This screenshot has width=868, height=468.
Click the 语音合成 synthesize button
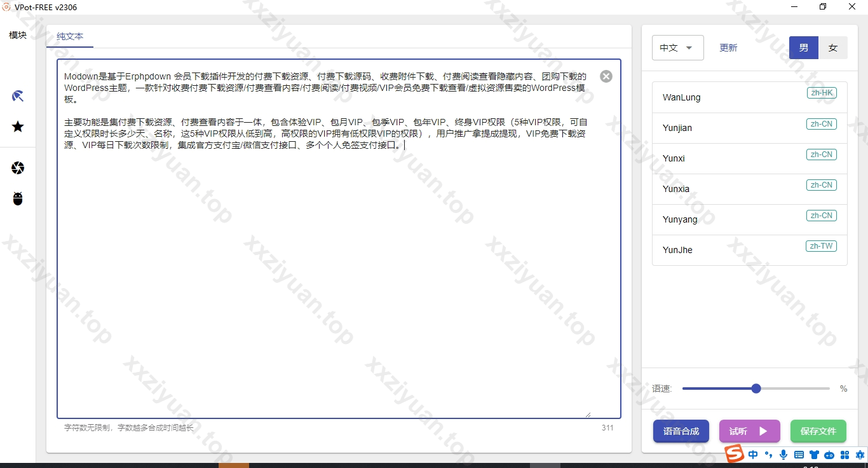(x=681, y=431)
